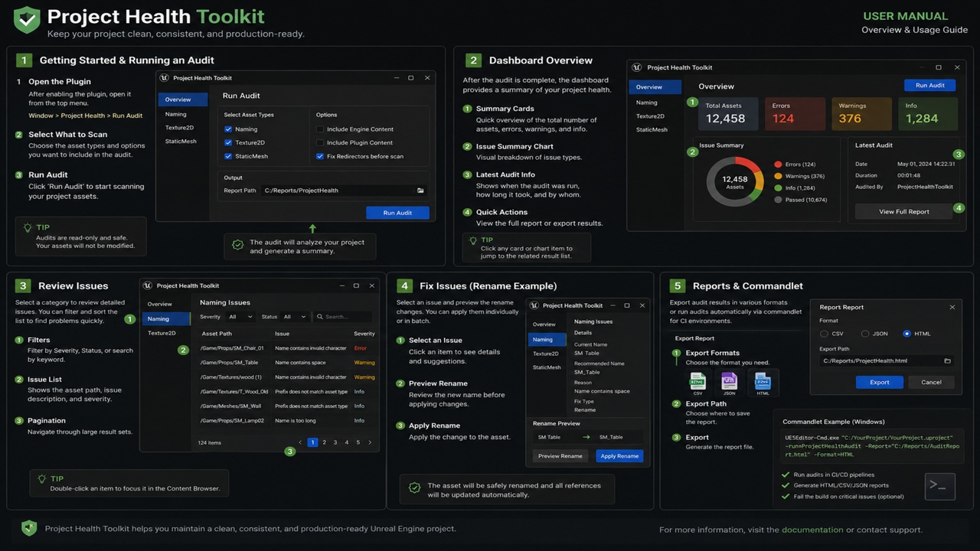Viewport: 980px width, 551px height.
Task: Click the Total Assets summary card
Action: pyautogui.click(x=727, y=113)
